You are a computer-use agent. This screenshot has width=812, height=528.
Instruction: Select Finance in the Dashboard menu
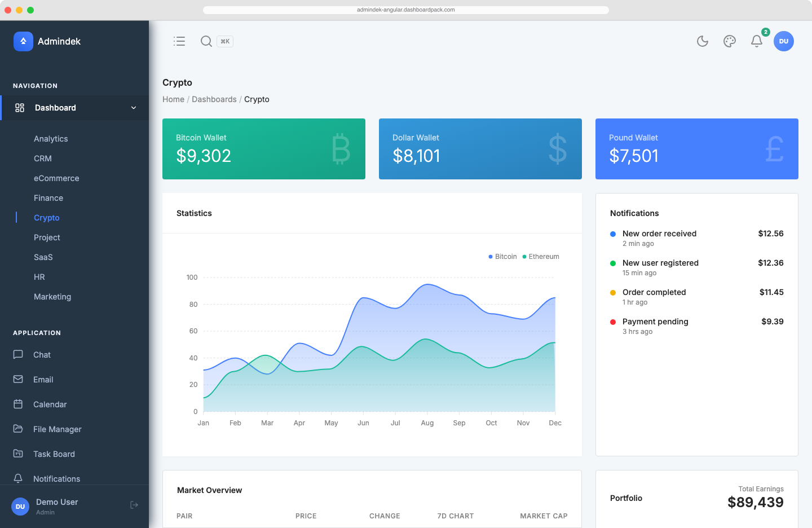48,198
